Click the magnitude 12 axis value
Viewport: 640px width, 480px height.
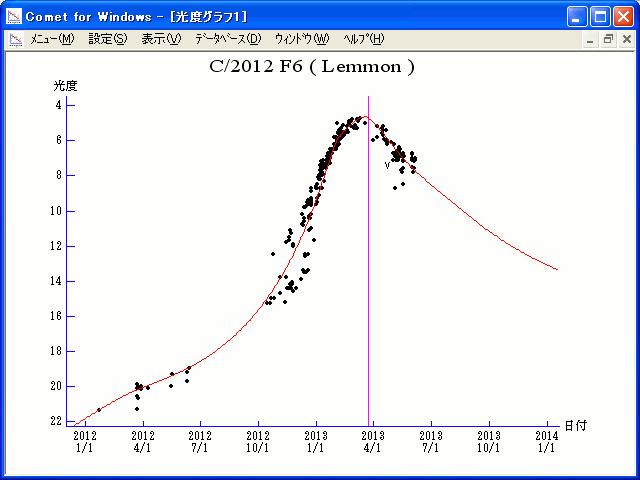point(56,246)
